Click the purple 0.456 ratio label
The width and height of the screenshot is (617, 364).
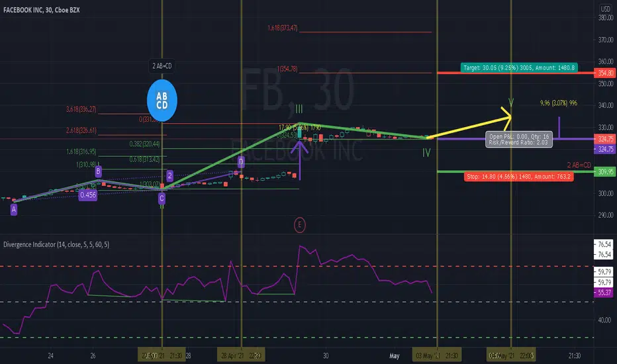point(88,195)
